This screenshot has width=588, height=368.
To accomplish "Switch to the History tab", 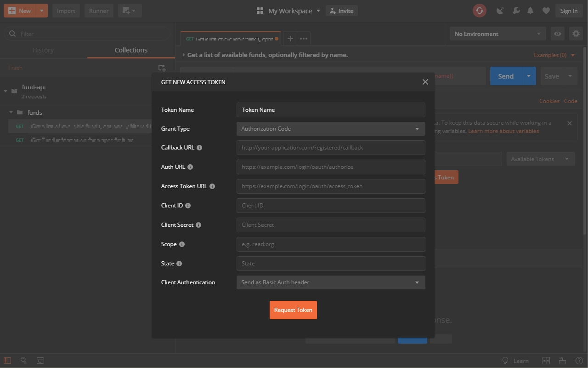I will pyautogui.click(x=43, y=50).
